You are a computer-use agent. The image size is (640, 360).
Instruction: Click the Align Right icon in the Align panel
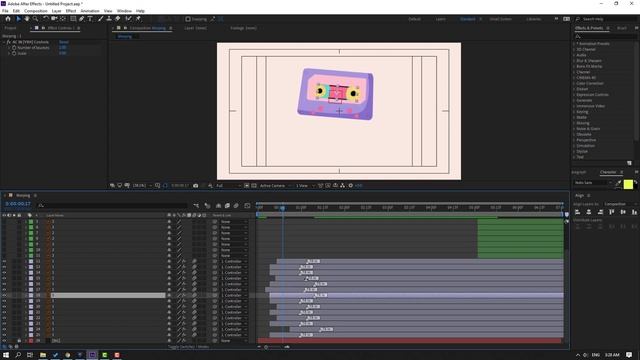(600, 212)
